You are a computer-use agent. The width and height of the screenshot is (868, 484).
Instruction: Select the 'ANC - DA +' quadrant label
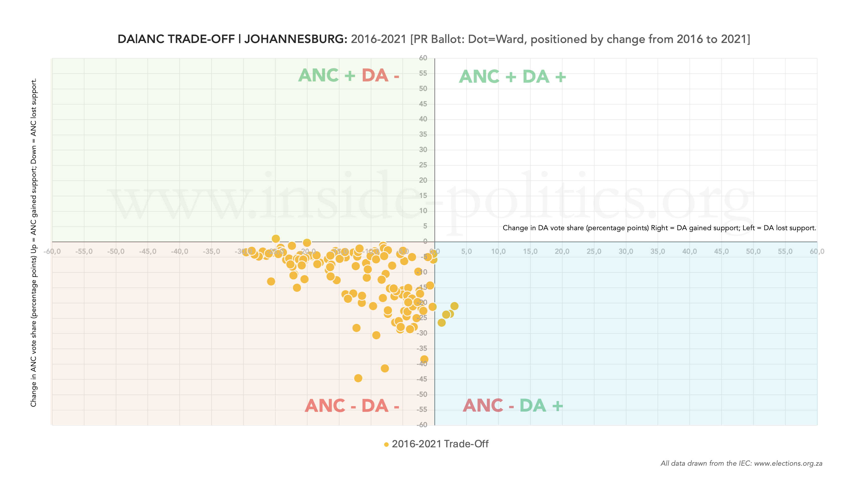[x=513, y=405]
